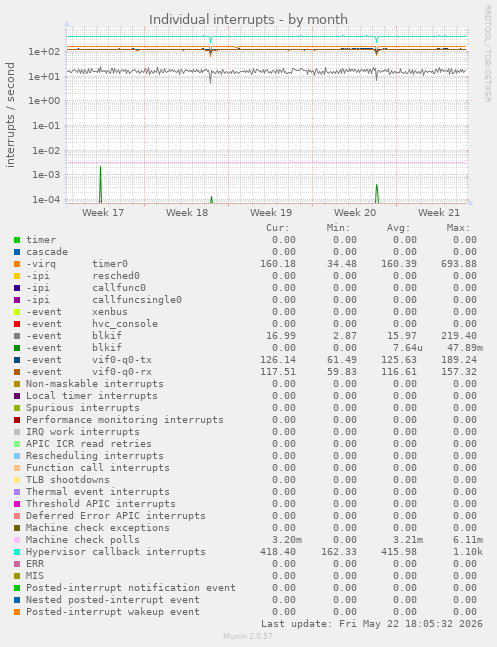This screenshot has width=497, height=647.
Task: Click the brown vif0-q0-rx legend swatch
Action: tap(17, 372)
